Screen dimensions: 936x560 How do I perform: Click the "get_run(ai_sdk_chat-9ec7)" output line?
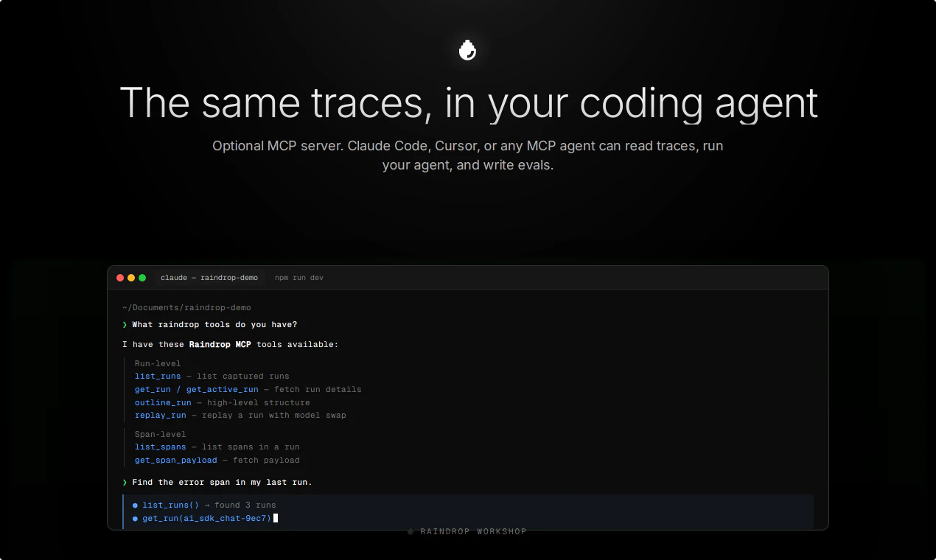point(207,519)
